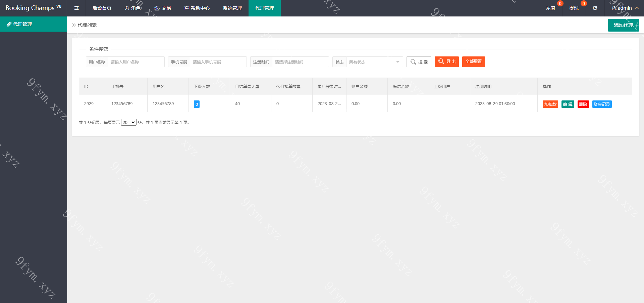The height and width of the screenshot is (303, 644).
Task: Open the per-page 20 records dropdown
Action: pyautogui.click(x=129, y=122)
